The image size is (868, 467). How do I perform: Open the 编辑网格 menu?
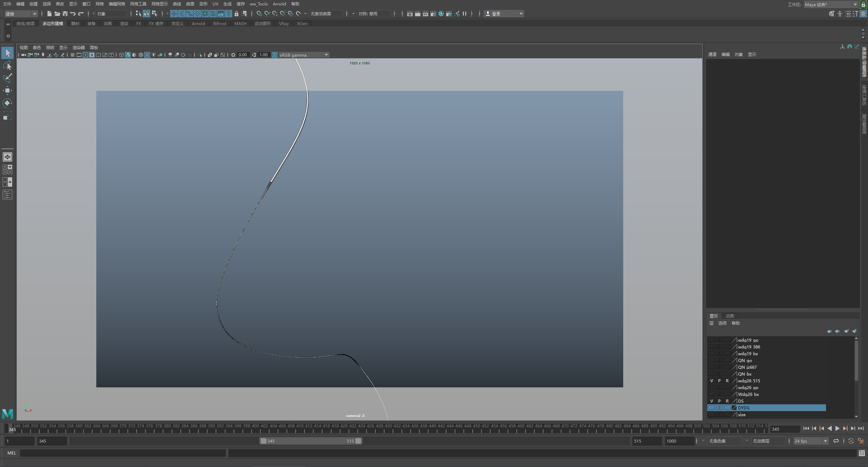(117, 4)
